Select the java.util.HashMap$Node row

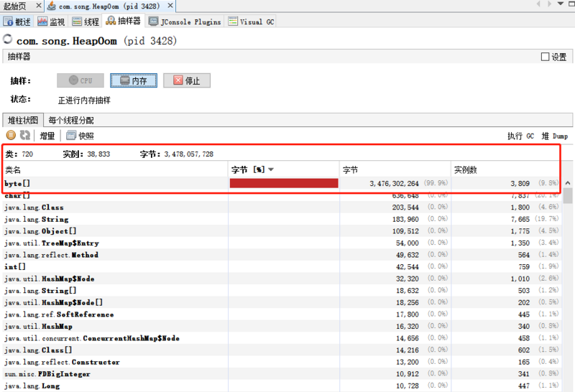pyautogui.click(x=282, y=279)
